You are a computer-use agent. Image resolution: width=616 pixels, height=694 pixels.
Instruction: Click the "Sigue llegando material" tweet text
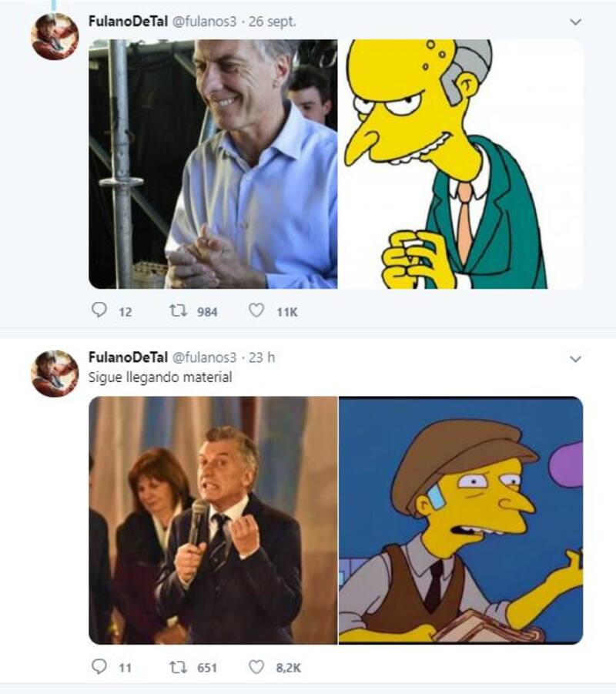coord(159,377)
